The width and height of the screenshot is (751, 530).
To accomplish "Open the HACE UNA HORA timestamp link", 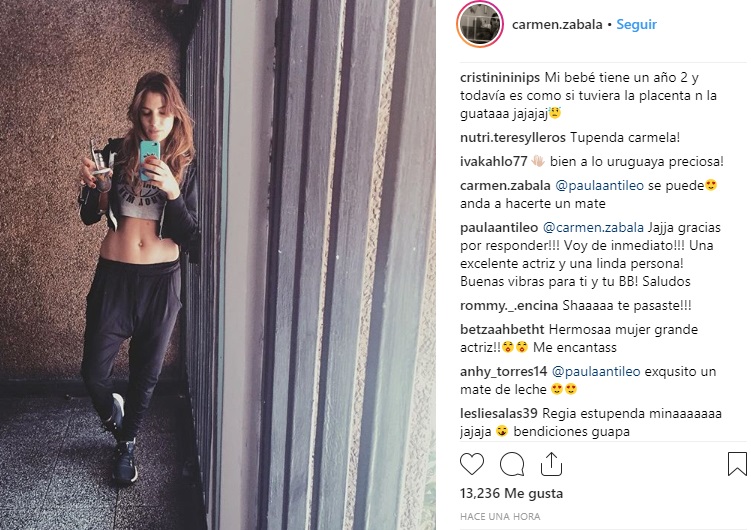I will pyautogui.click(x=500, y=517).
